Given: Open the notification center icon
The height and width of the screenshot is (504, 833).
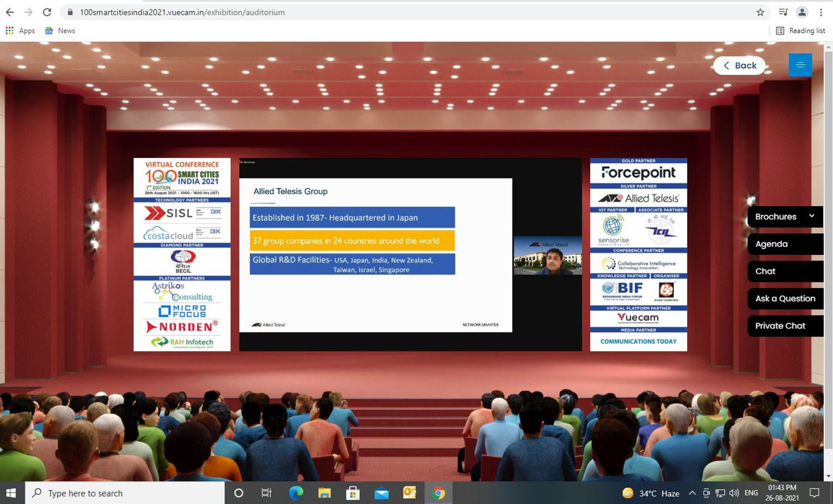Looking at the screenshot, I should point(814,493).
